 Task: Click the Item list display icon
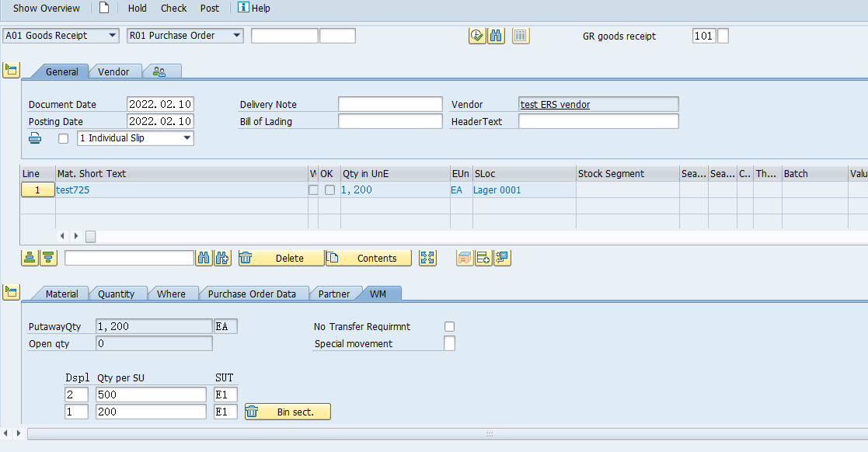tap(521, 35)
